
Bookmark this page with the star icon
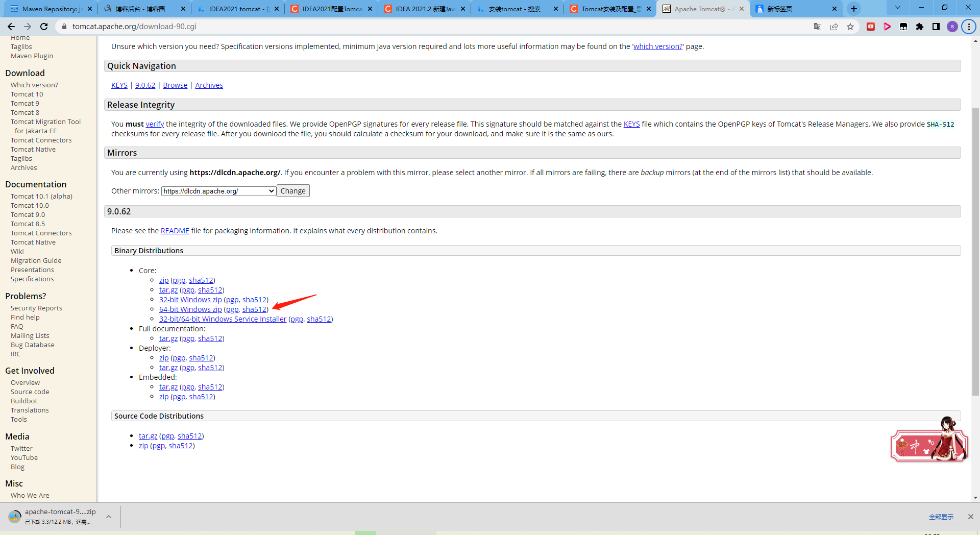tap(850, 27)
